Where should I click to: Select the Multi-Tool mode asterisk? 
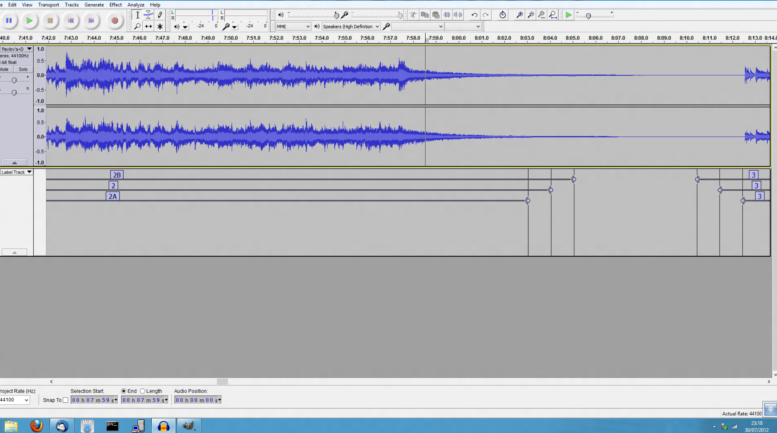(160, 26)
